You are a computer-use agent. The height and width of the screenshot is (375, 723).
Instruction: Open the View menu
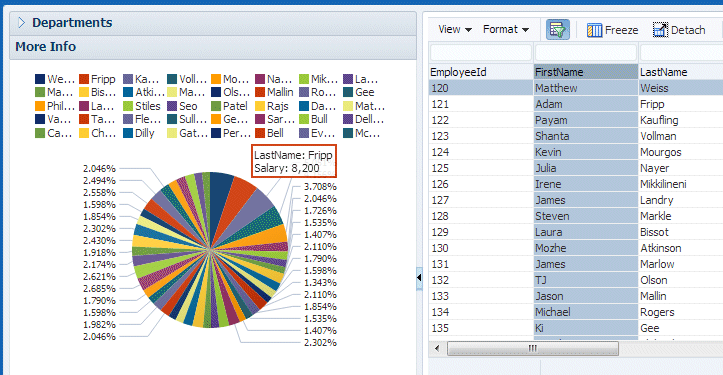coord(455,30)
